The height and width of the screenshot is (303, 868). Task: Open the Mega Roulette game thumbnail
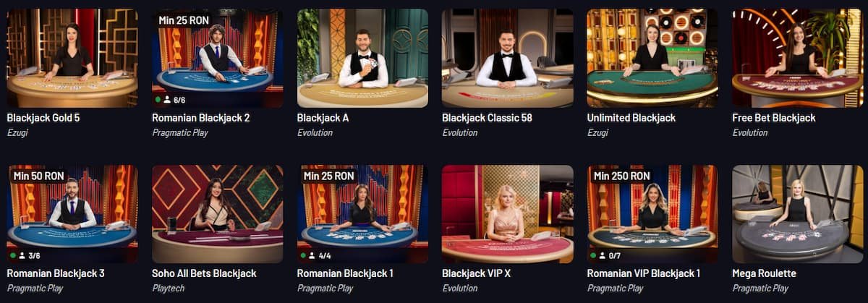tap(797, 214)
